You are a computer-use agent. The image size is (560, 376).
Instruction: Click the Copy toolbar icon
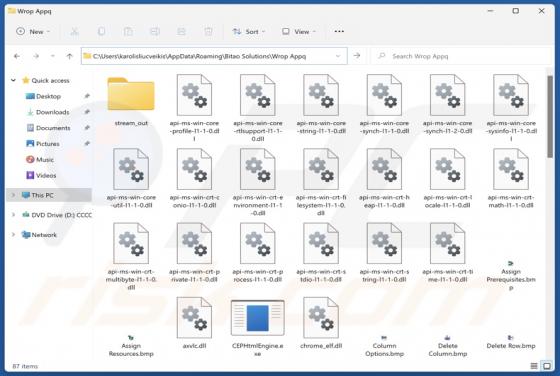coord(101,31)
